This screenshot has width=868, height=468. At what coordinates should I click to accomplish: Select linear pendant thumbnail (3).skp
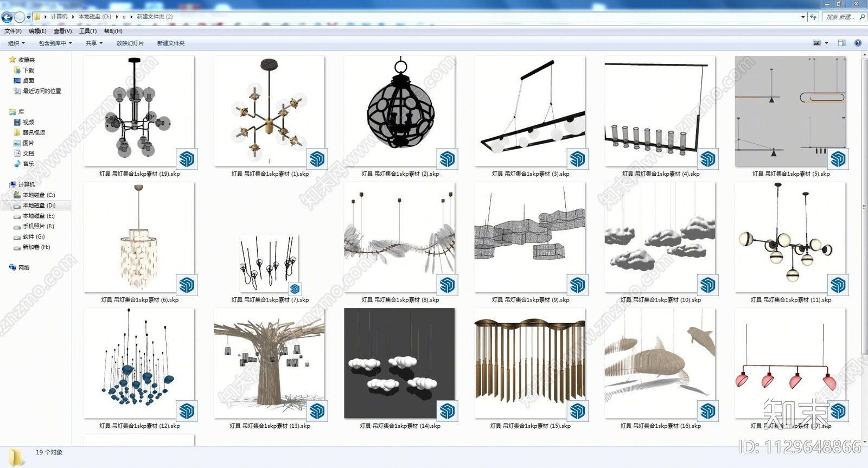point(530,111)
